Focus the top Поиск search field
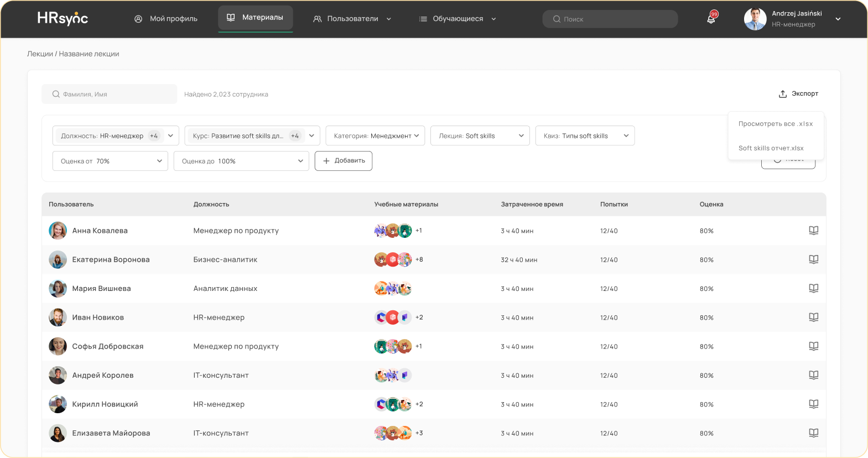The height and width of the screenshot is (458, 868). (610, 19)
